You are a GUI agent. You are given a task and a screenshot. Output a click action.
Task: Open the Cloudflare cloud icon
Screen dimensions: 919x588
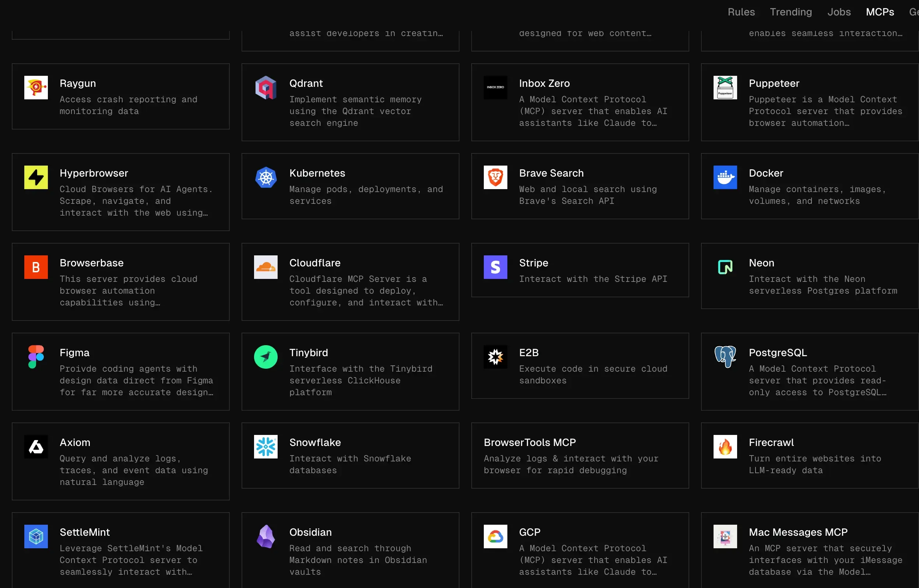pos(265,267)
